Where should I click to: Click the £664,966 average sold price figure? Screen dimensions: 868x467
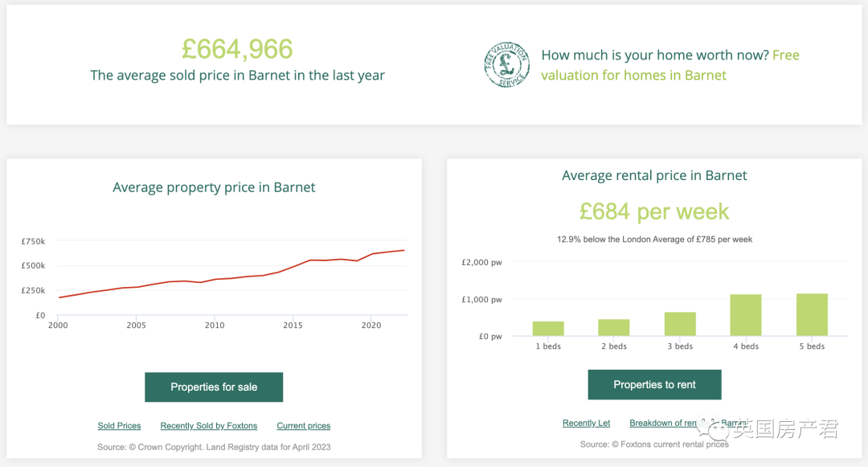(237, 49)
